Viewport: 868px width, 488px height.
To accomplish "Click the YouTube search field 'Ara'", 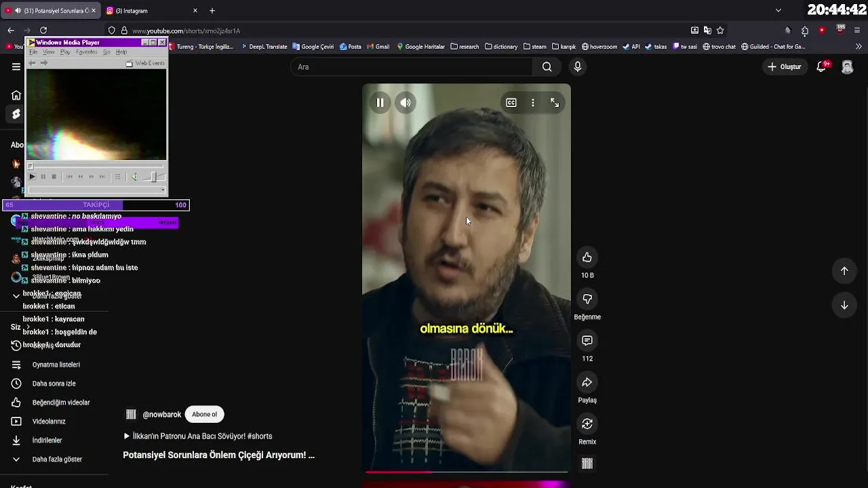I will click(x=412, y=66).
